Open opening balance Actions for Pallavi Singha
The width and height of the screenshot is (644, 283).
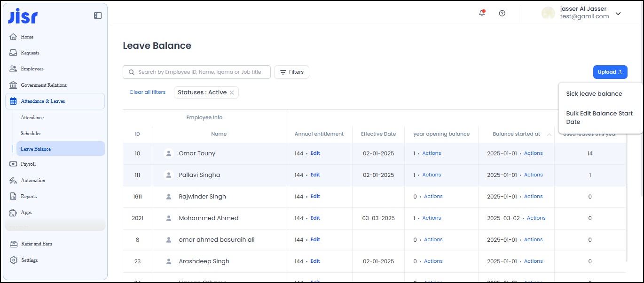point(431,175)
